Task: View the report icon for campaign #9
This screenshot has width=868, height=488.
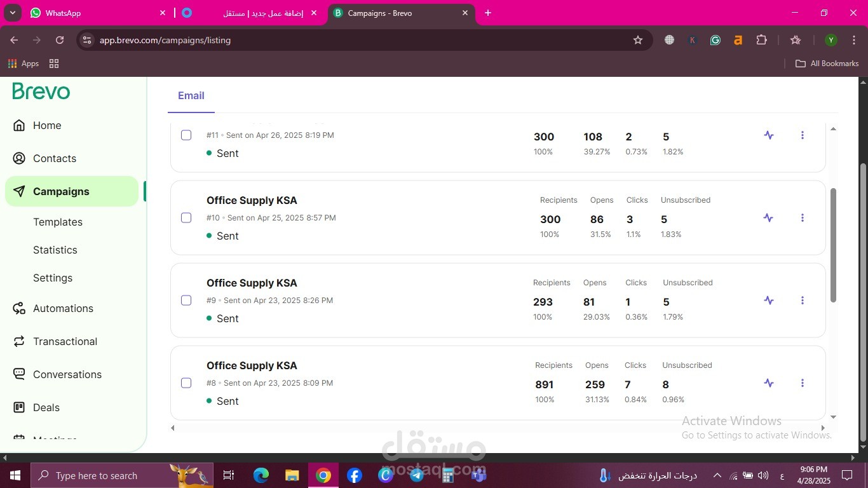Action: click(769, 301)
